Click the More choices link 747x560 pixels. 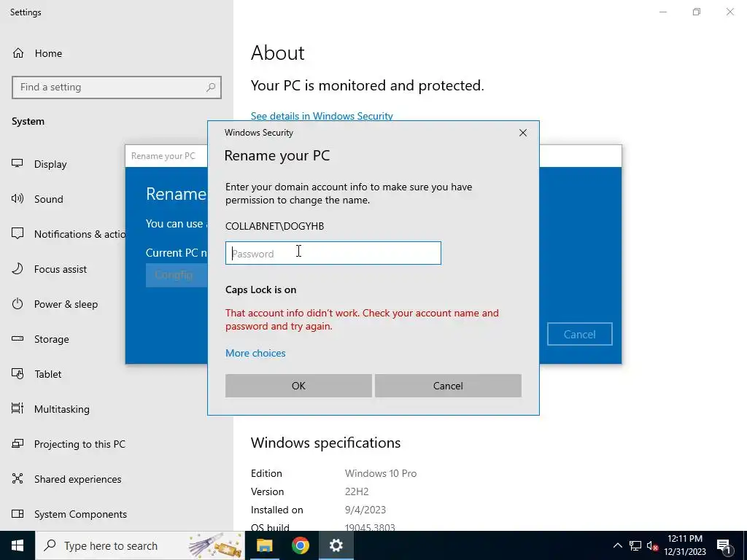click(x=255, y=353)
